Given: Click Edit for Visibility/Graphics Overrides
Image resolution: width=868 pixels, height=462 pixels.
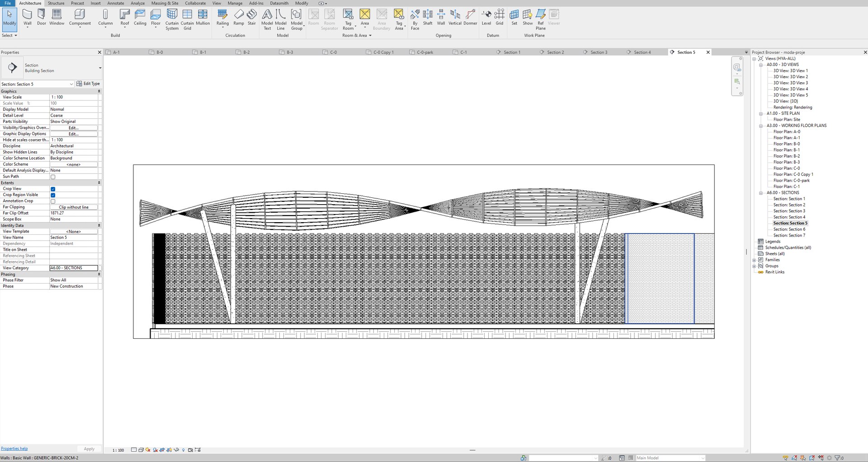Looking at the screenshot, I should click(74, 128).
